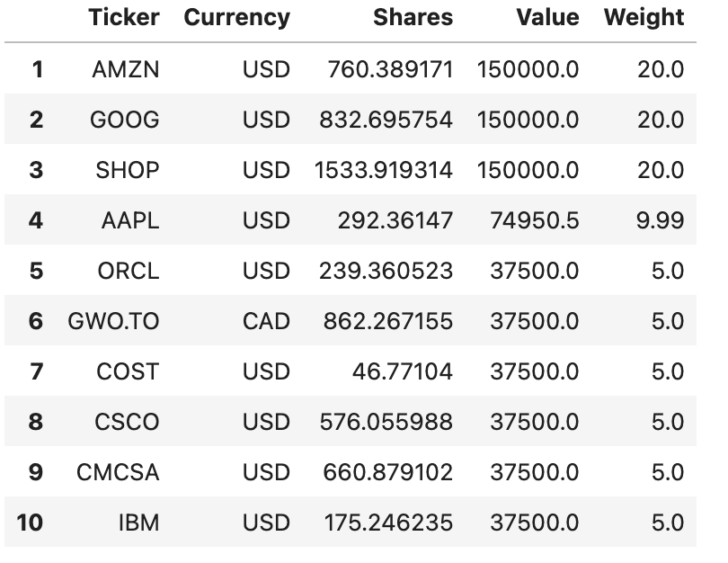The width and height of the screenshot is (728, 563).
Task: Click the GOOG ticker cell
Action: click(x=124, y=120)
